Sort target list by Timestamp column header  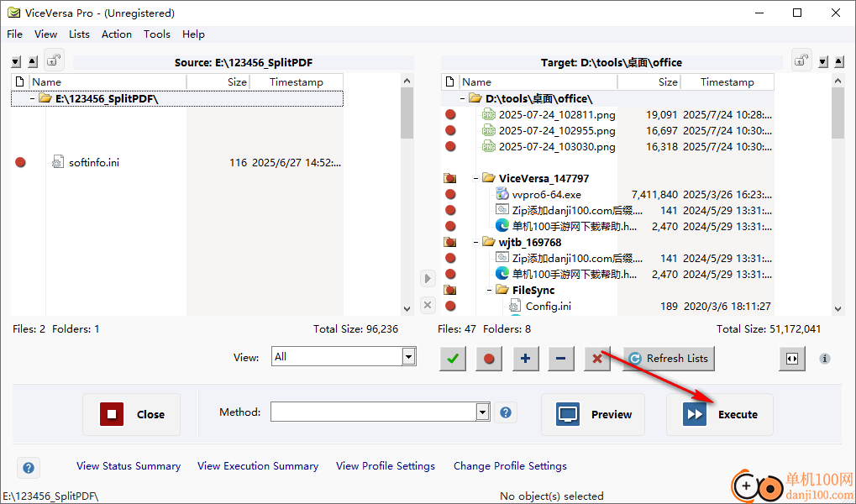pos(727,82)
